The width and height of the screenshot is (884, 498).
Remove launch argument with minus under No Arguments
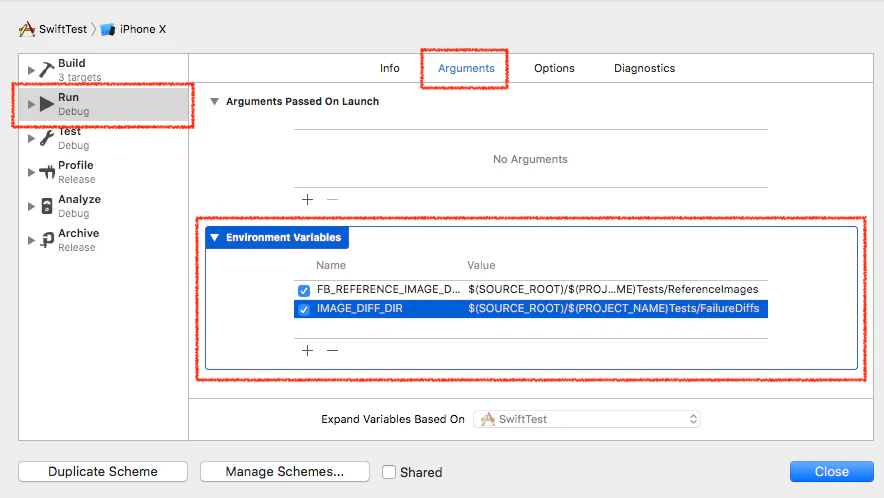[333, 199]
